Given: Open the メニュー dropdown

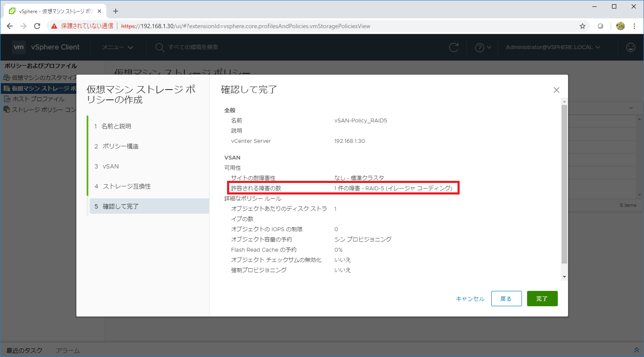Looking at the screenshot, I should (x=117, y=47).
